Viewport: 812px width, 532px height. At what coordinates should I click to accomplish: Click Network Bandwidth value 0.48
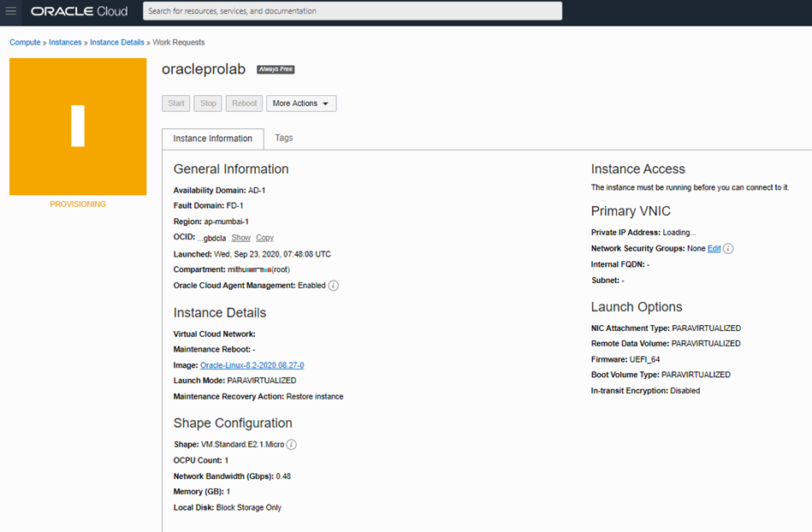[283, 476]
